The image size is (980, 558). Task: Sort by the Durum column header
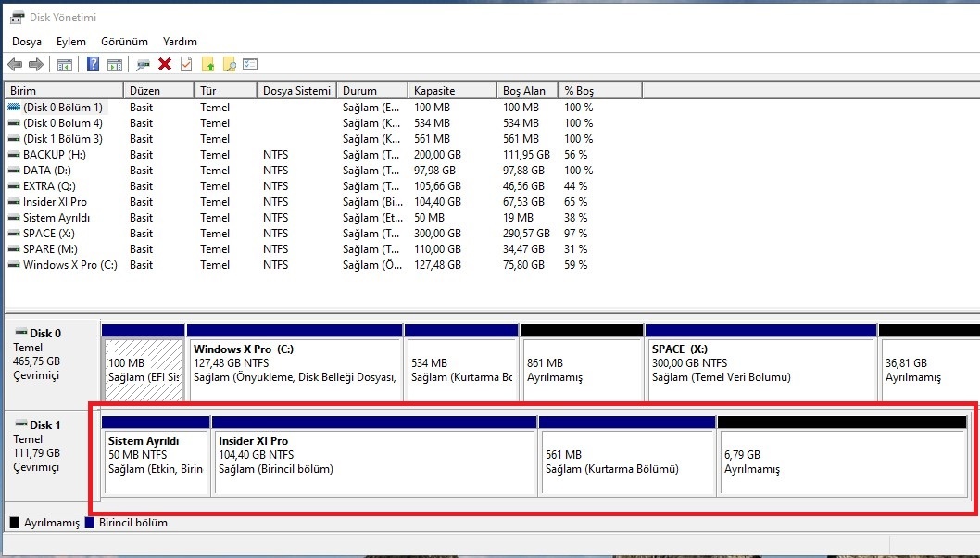coord(371,91)
